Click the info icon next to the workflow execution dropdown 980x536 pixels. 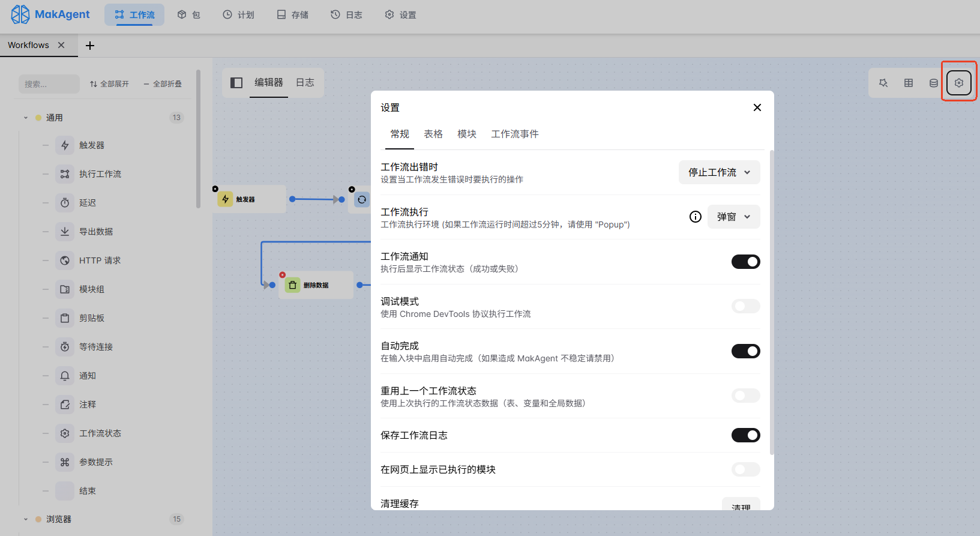coord(695,217)
